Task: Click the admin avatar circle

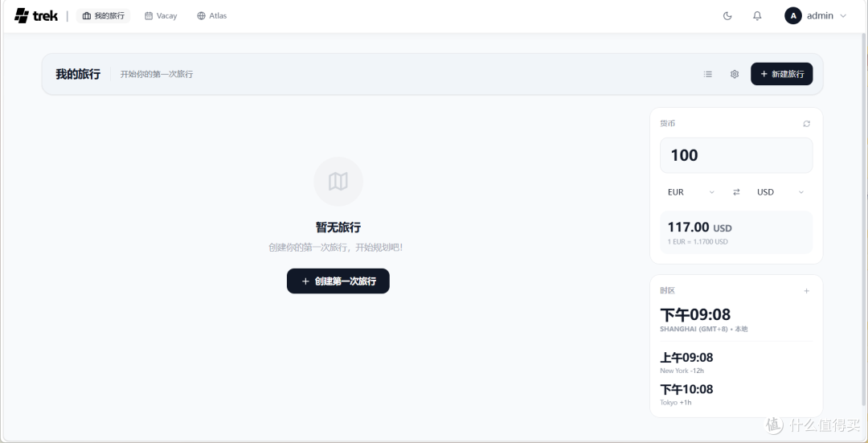Action: pyautogui.click(x=793, y=15)
